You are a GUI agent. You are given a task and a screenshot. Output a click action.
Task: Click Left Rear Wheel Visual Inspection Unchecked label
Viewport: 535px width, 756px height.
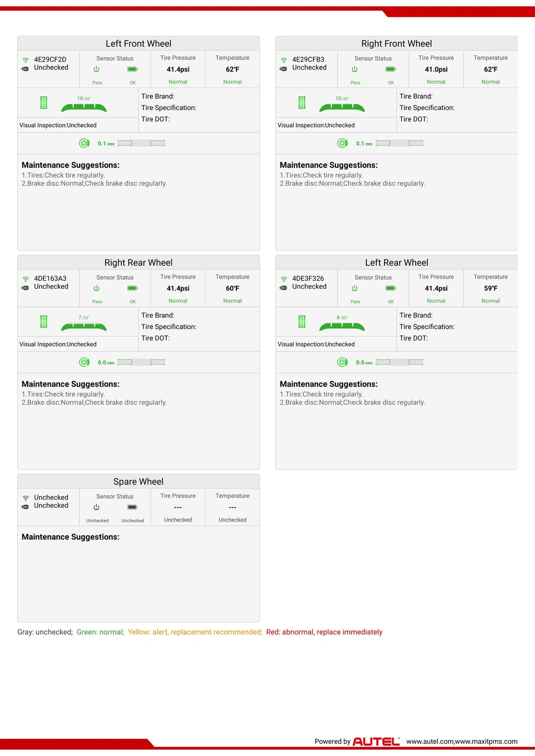316,344
